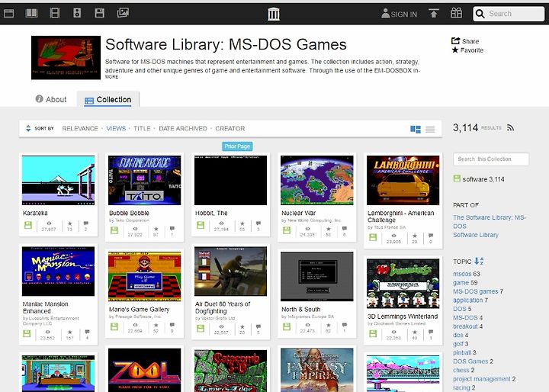Sort by CREATOR
The height and width of the screenshot is (392, 549).
(230, 129)
